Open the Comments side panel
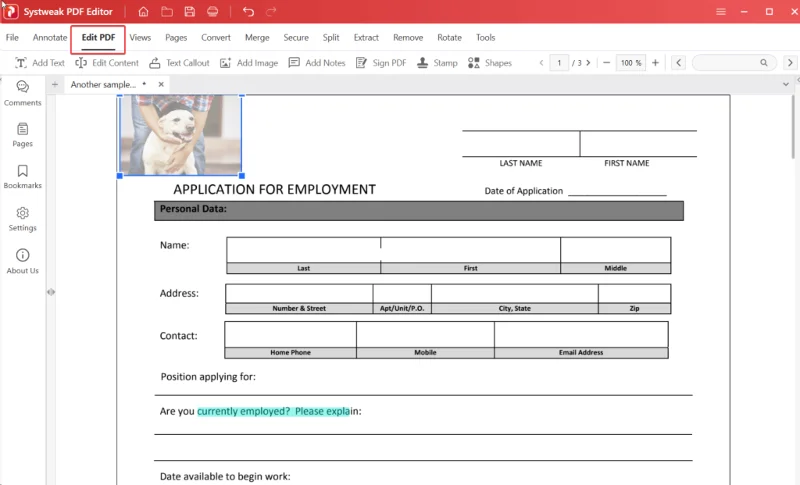The image size is (800, 485). [x=22, y=93]
